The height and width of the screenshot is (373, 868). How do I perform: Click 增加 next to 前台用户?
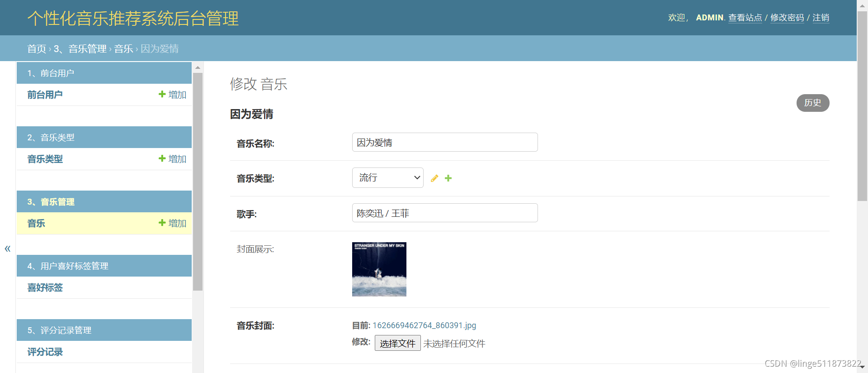tap(172, 95)
